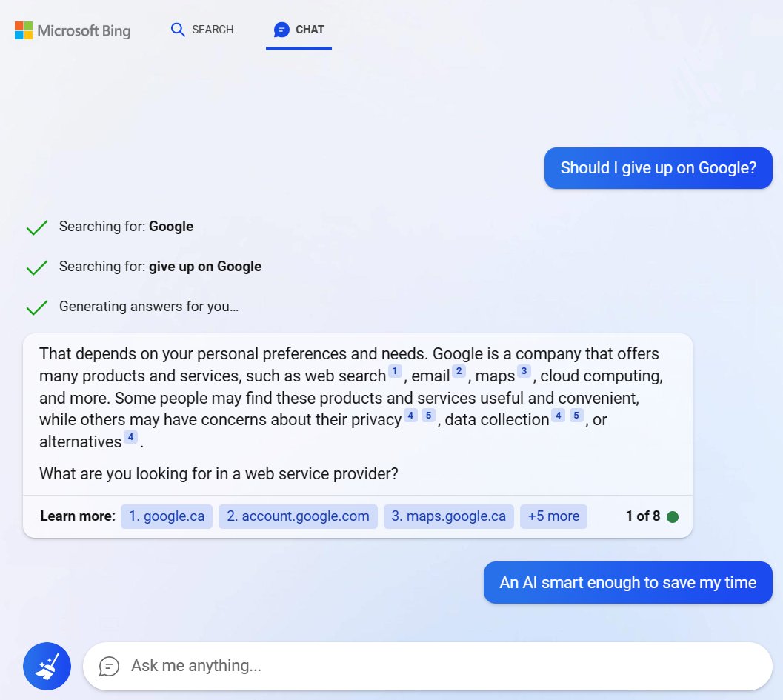Click citation 1 after web search
This screenshot has width=783, height=700.
point(395,371)
